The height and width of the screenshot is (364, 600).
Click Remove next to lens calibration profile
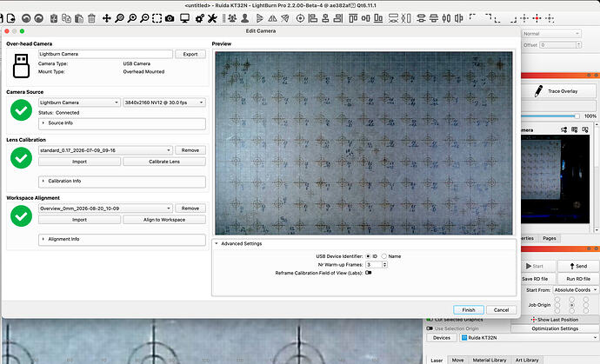(190, 150)
